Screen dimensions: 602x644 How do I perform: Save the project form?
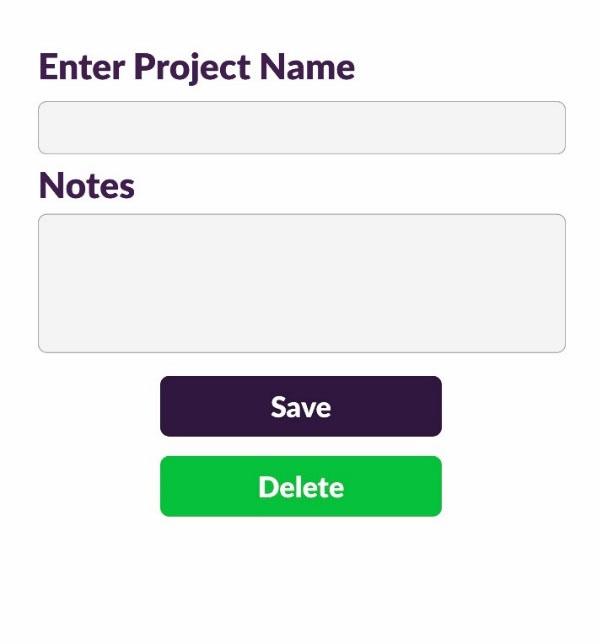300,407
